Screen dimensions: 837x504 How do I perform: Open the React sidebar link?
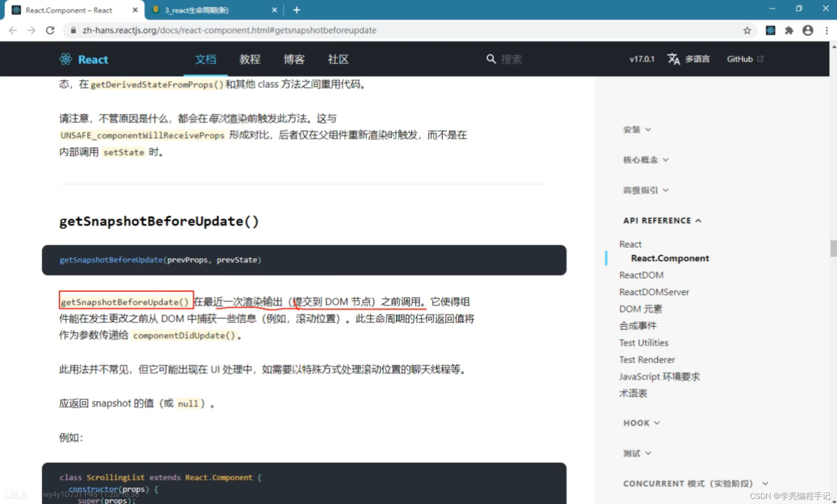[630, 244]
